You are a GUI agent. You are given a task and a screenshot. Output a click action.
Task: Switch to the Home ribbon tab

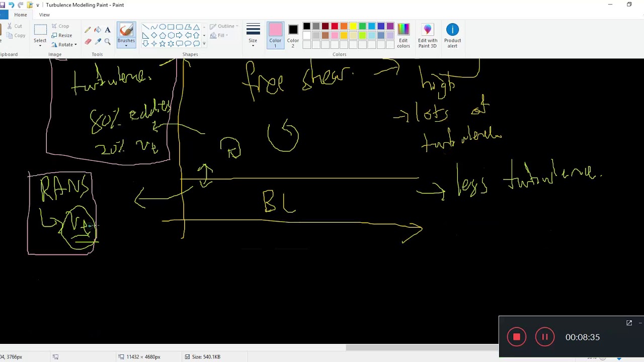21,15
